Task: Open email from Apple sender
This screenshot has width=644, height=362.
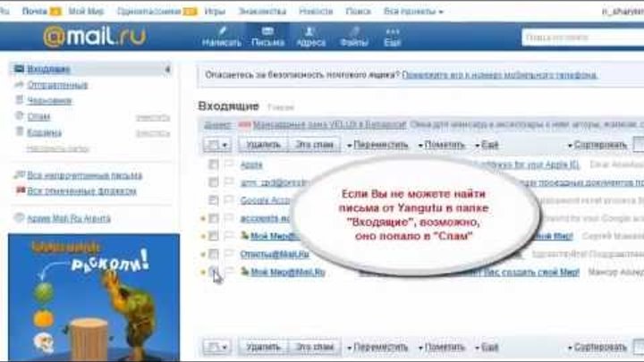Action: [251, 165]
